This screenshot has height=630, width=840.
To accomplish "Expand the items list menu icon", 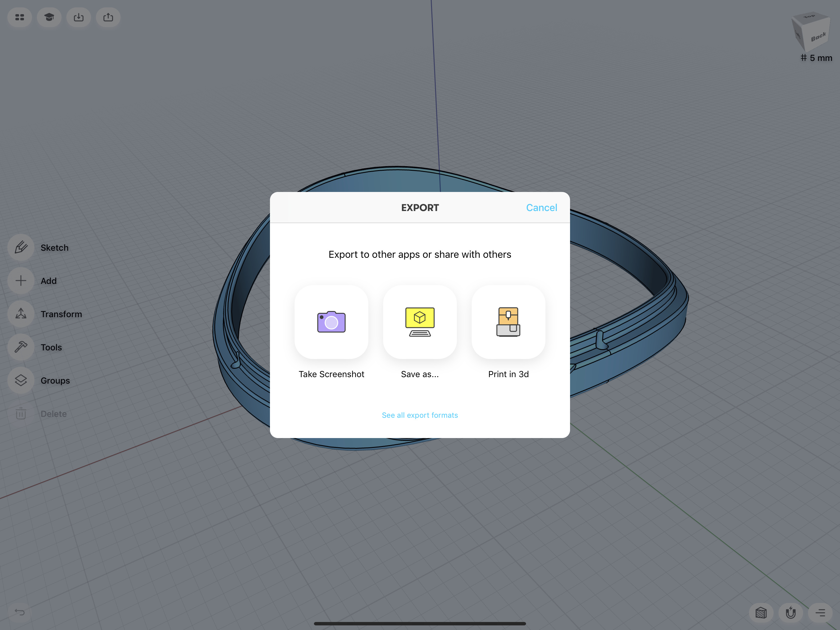I will (820, 612).
